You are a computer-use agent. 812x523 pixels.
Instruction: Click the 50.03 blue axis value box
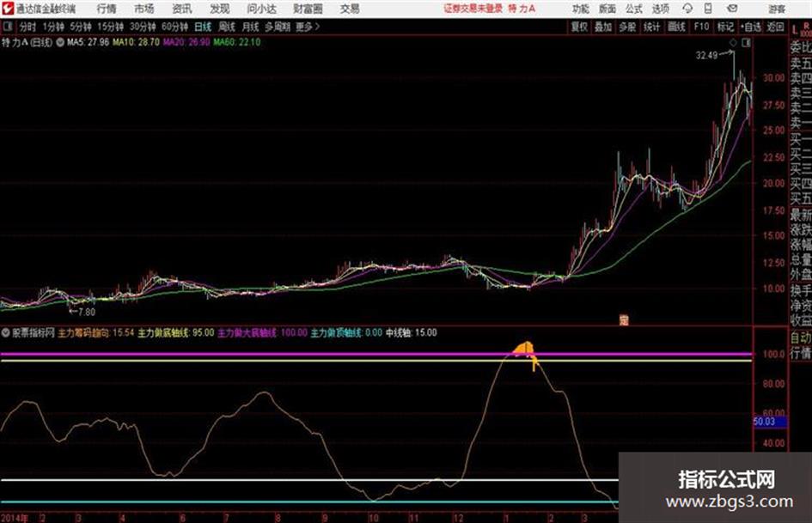(x=770, y=422)
